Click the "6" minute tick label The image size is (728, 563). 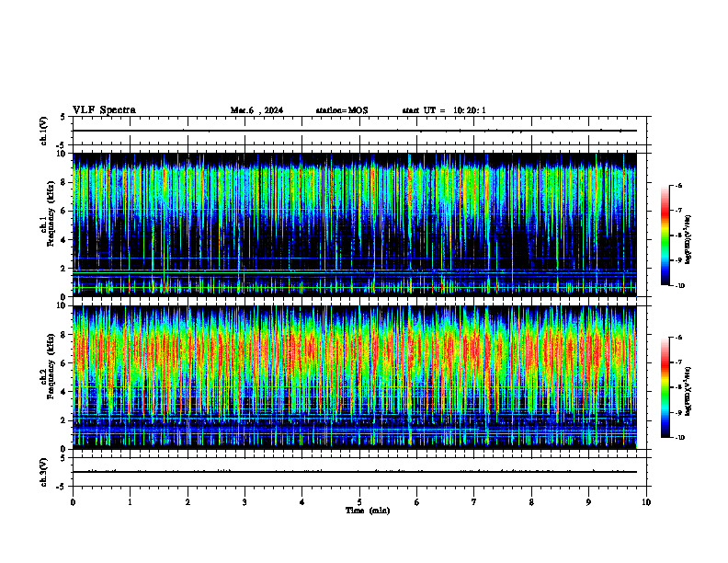(x=417, y=502)
